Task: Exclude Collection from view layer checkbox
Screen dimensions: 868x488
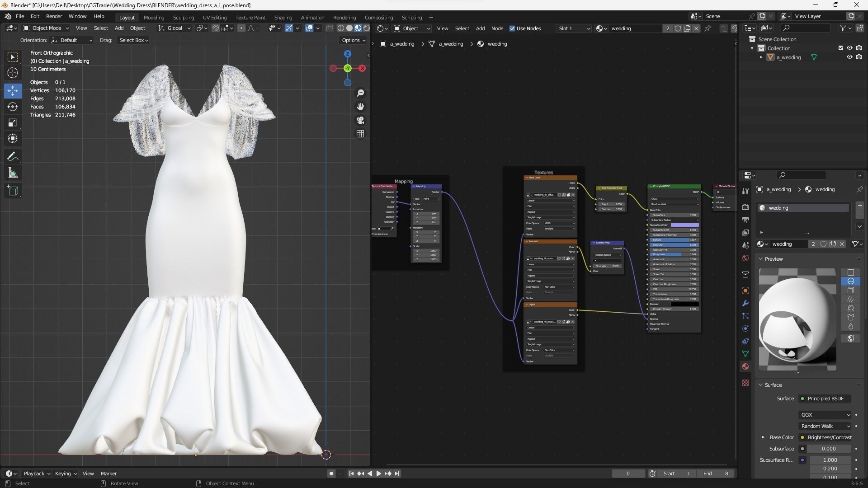Action: tap(841, 48)
